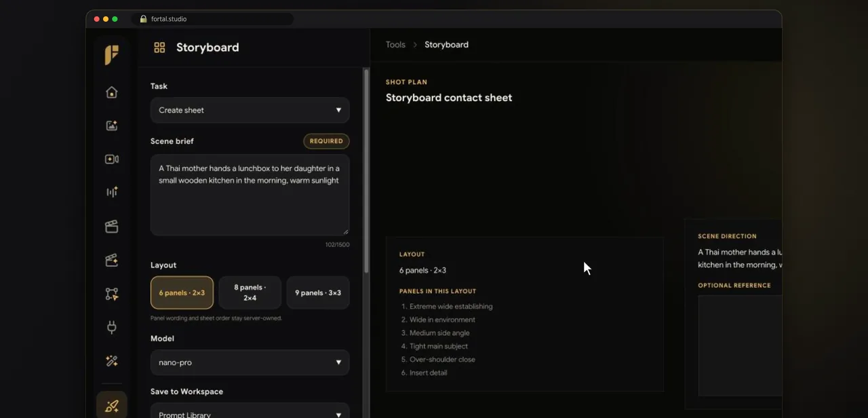
Task: Open the plug integrations icon
Action: click(112, 327)
